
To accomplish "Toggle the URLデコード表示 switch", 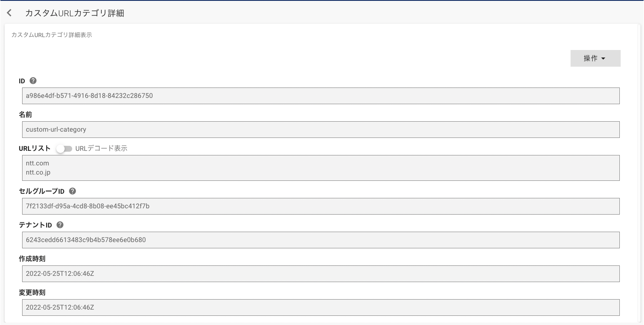I will pos(64,149).
